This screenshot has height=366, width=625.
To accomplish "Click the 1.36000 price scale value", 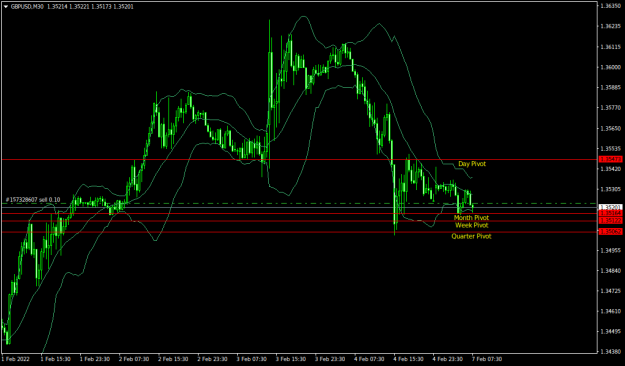I will point(611,67).
